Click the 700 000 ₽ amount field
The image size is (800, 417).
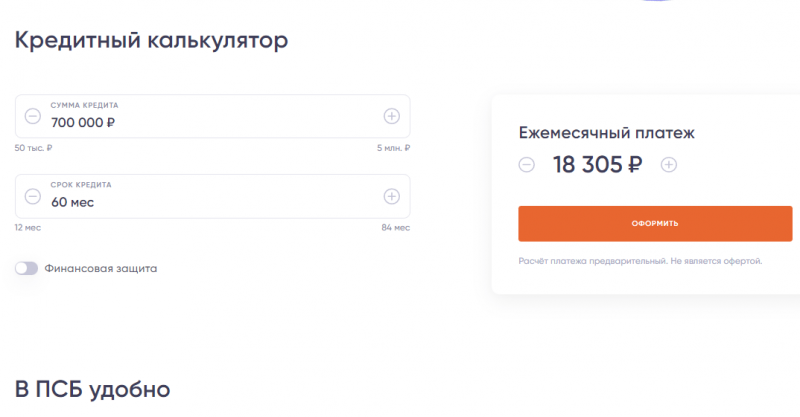[200, 122]
